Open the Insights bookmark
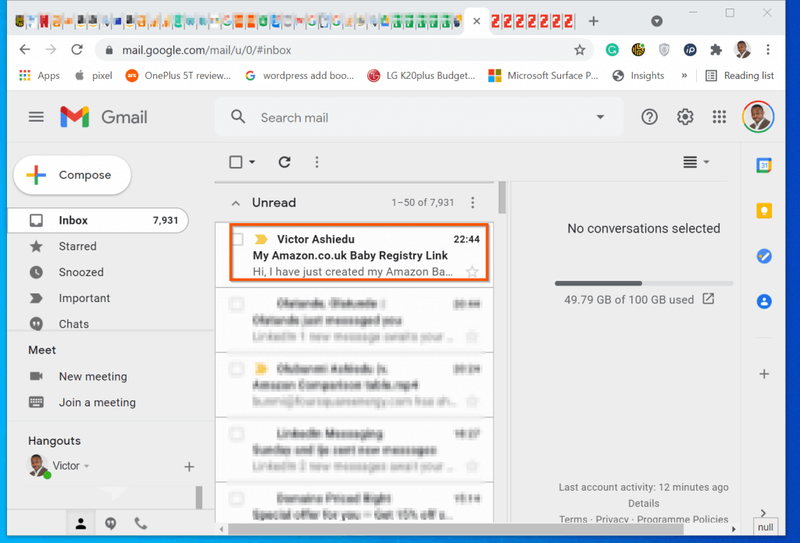 tap(638, 76)
